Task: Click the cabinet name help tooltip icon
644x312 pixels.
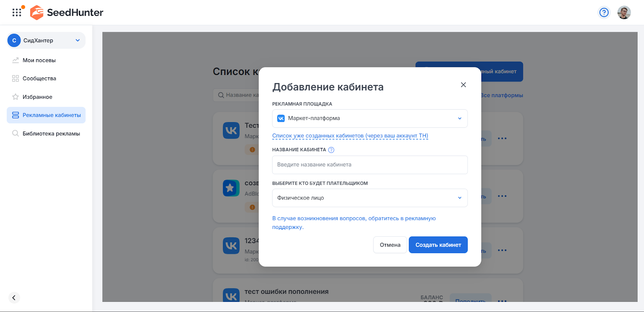Action: (331, 150)
